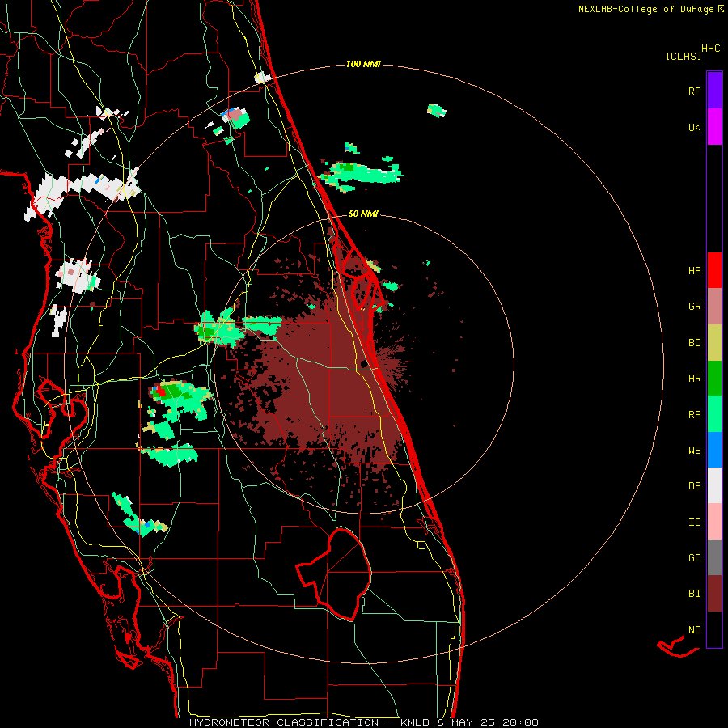
Task: Click the BI legend label
Action: tap(694, 594)
